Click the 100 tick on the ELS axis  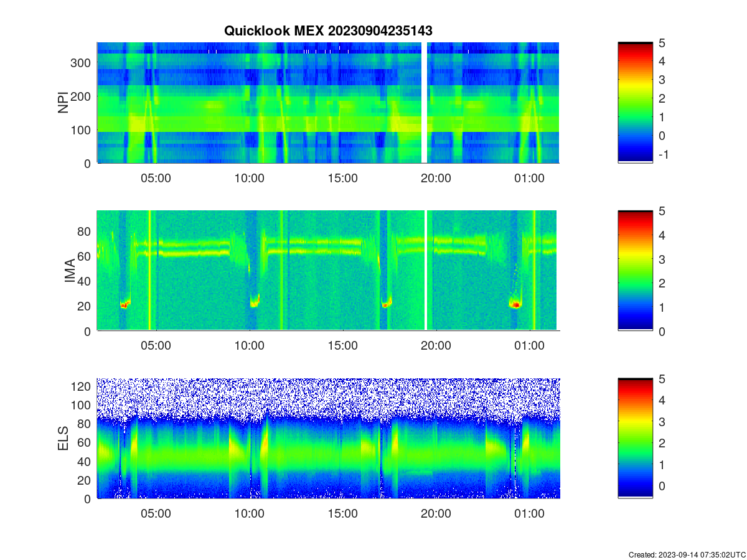[82, 405]
